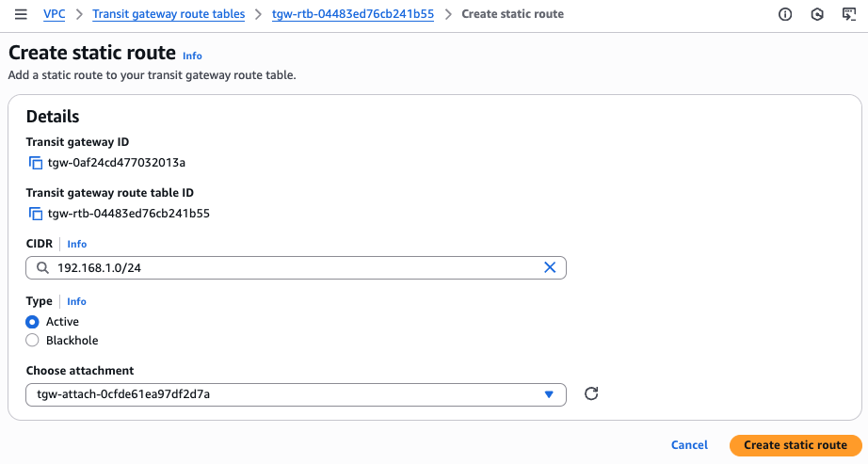Open the Choose attachment dropdown
This screenshot has height=464, width=868.
click(x=296, y=394)
